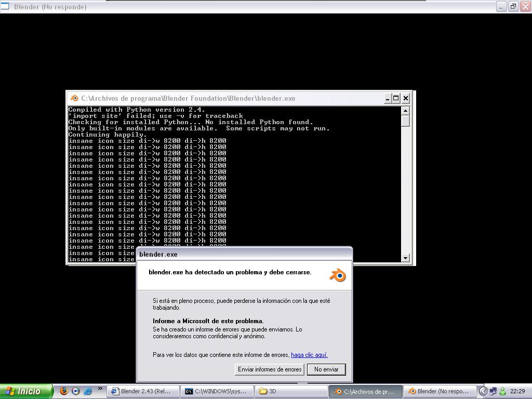The height and width of the screenshot is (399, 532).
Task: Click the console scrollbar thumb
Action: click(x=405, y=121)
